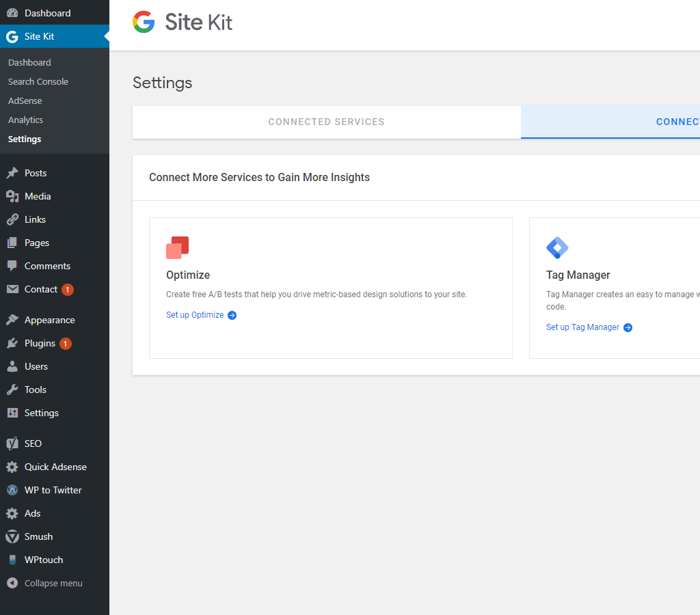Click the red Optimize service icon
Image resolution: width=700 pixels, height=615 pixels.
tap(177, 247)
